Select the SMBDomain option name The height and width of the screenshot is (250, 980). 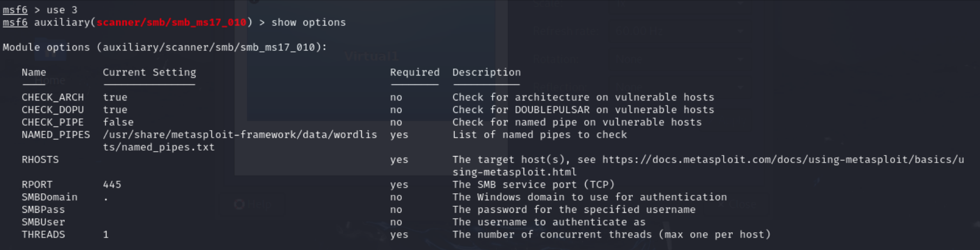[49, 197]
